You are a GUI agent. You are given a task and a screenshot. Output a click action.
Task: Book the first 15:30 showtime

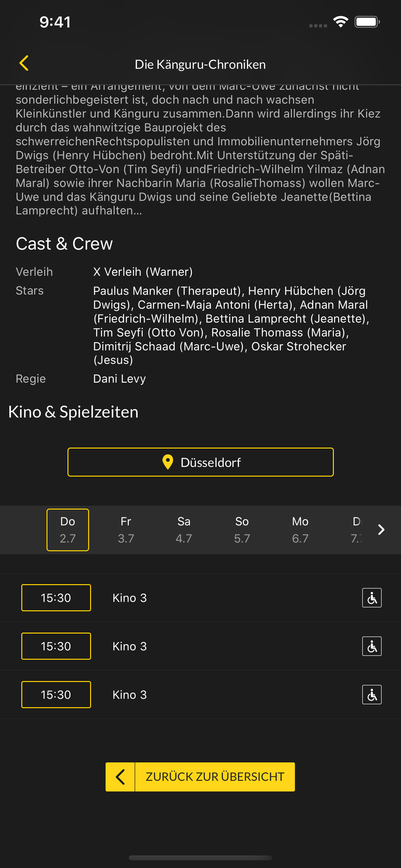click(56, 598)
